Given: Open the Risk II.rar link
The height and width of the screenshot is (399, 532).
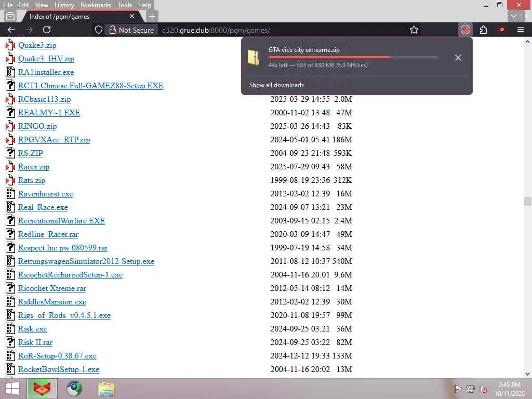Looking at the screenshot, I should (x=35, y=342).
